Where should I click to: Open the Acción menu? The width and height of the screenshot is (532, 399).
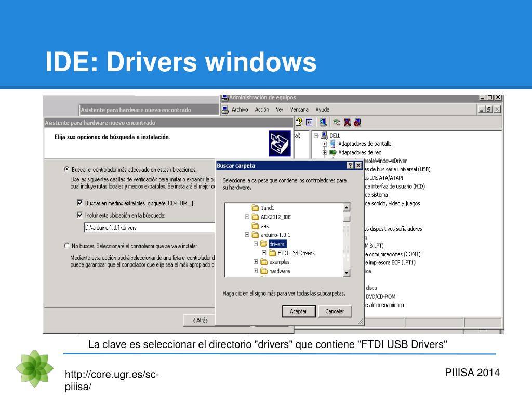click(x=262, y=109)
